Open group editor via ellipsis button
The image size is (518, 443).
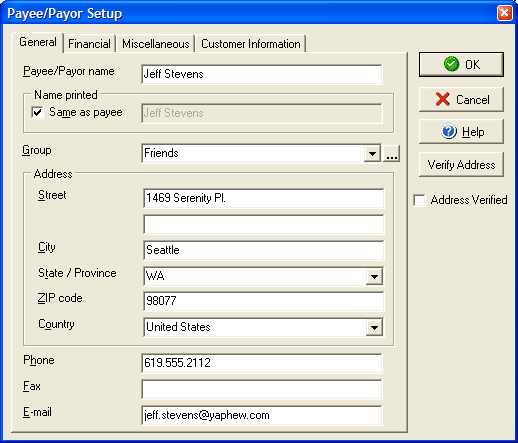click(392, 154)
